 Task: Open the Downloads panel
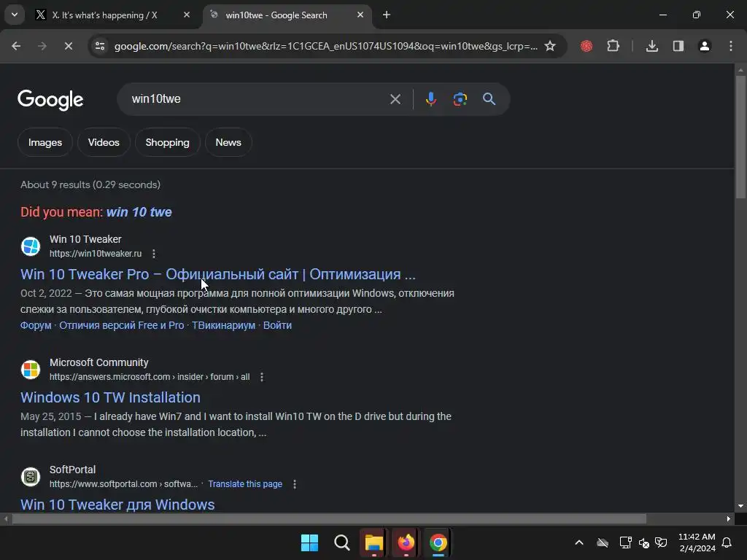click(651, 46)
